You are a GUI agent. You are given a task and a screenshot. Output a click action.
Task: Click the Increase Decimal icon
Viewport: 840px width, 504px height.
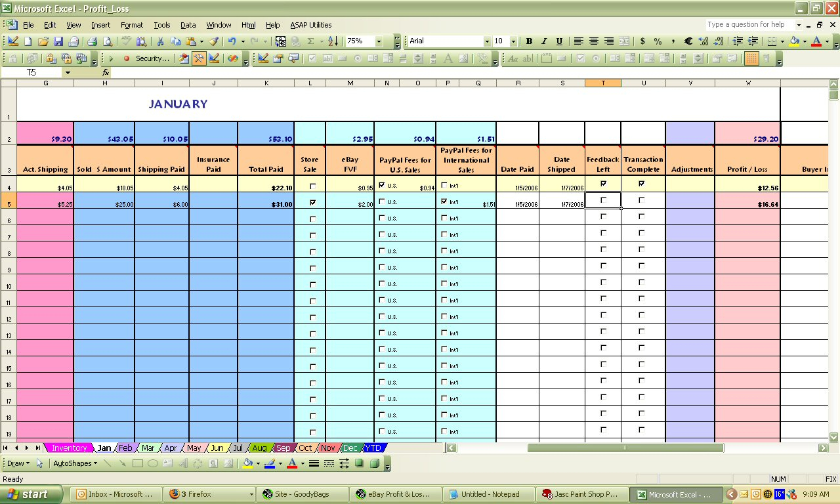click(x=703, y=41)
